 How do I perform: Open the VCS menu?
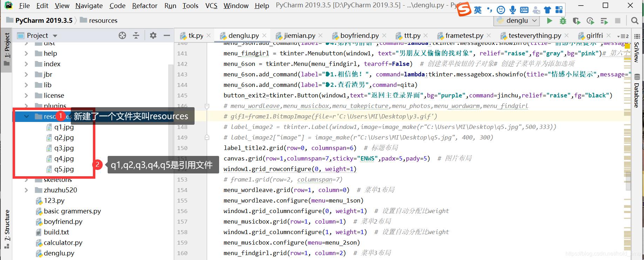(x=211, y=6)
